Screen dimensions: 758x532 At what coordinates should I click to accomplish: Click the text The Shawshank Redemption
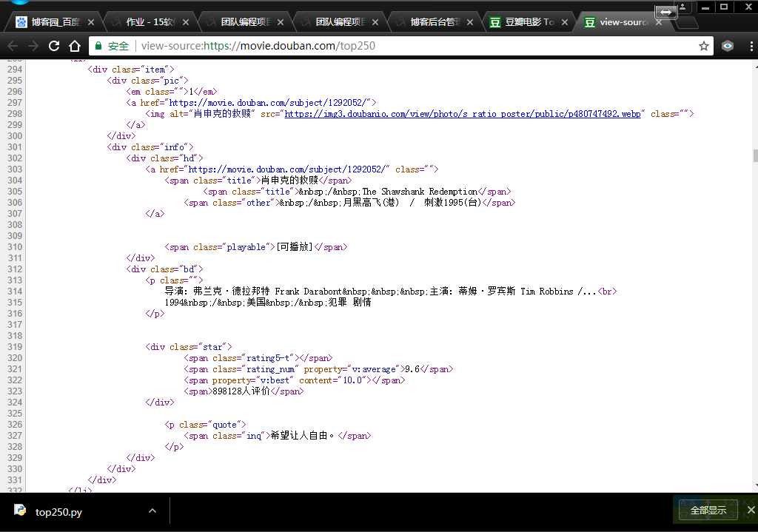click(420, 192)
